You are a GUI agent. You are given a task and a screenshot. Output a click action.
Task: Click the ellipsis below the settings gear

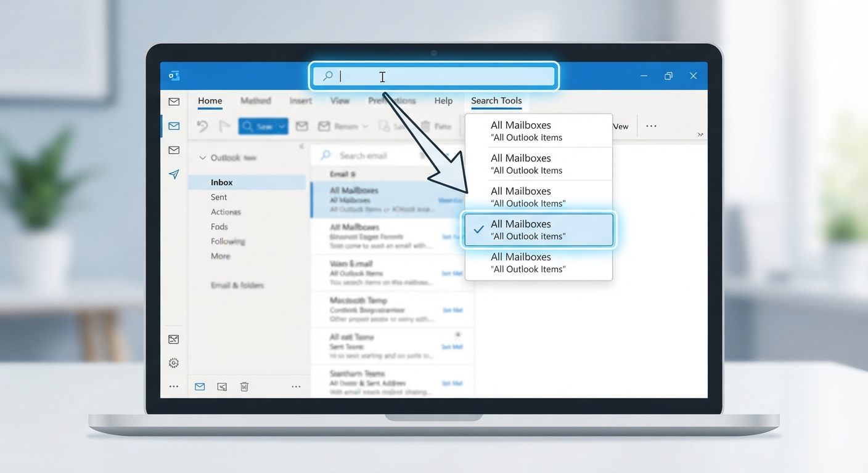(x=174, y=387)
